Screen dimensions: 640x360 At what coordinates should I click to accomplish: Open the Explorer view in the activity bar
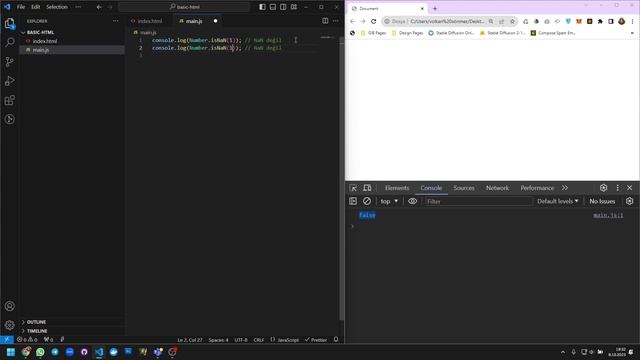point(9,23)
